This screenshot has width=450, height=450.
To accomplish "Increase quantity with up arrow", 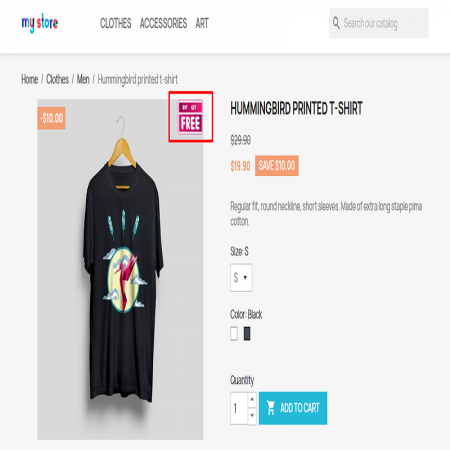I will [x=252, y=399].
